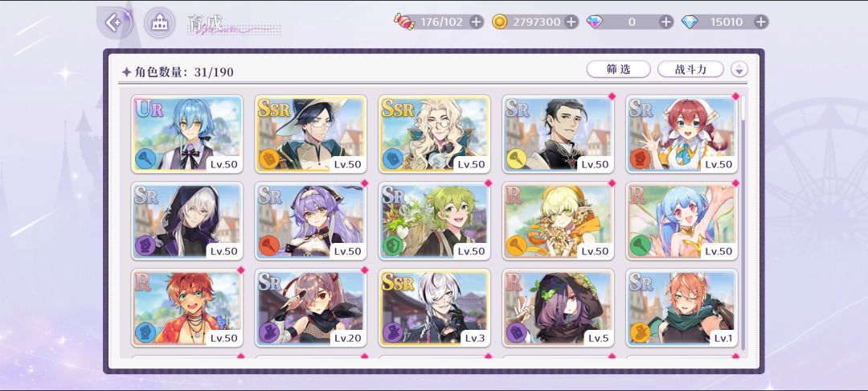
Task: Toggle the sort order arrow button
Action: click(739, 69)
